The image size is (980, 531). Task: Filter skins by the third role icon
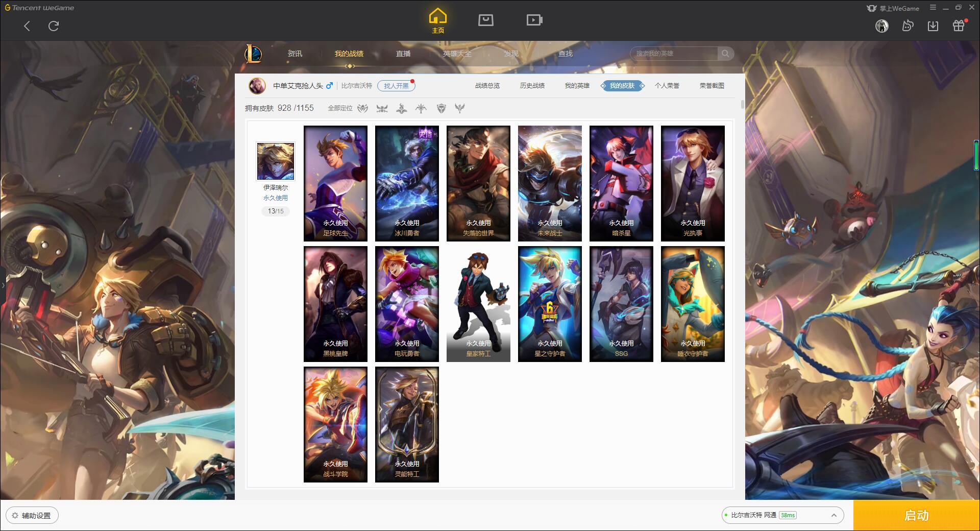pos(402,108)
